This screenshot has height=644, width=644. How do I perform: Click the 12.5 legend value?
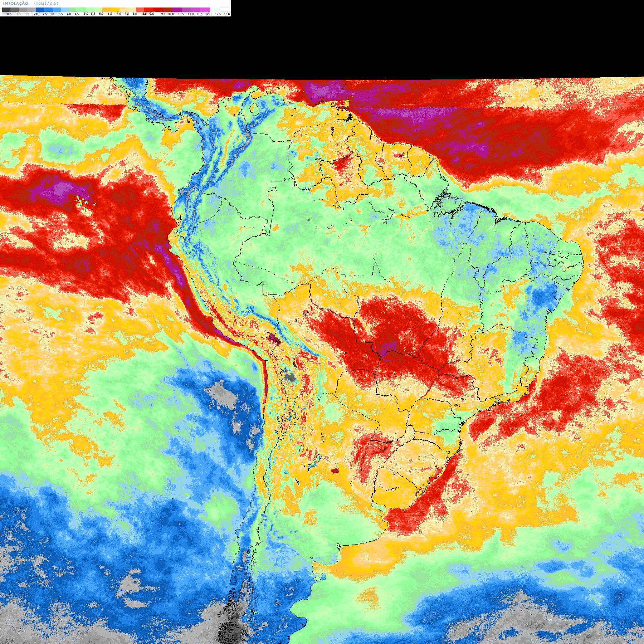tap(218, 14)
